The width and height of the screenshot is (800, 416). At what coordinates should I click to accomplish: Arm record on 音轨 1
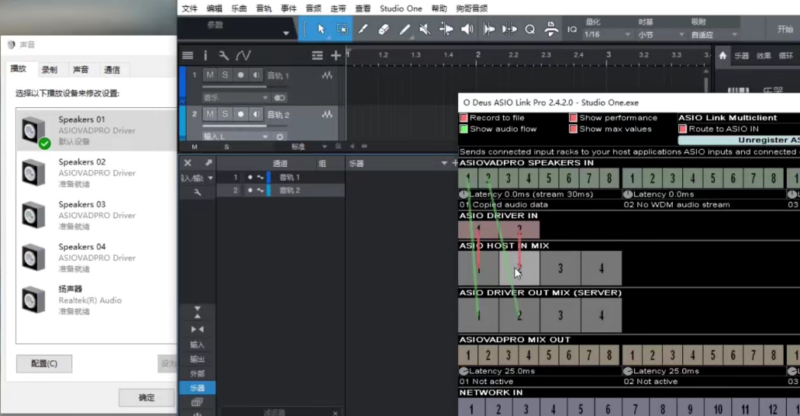click(x=240, y=76)
